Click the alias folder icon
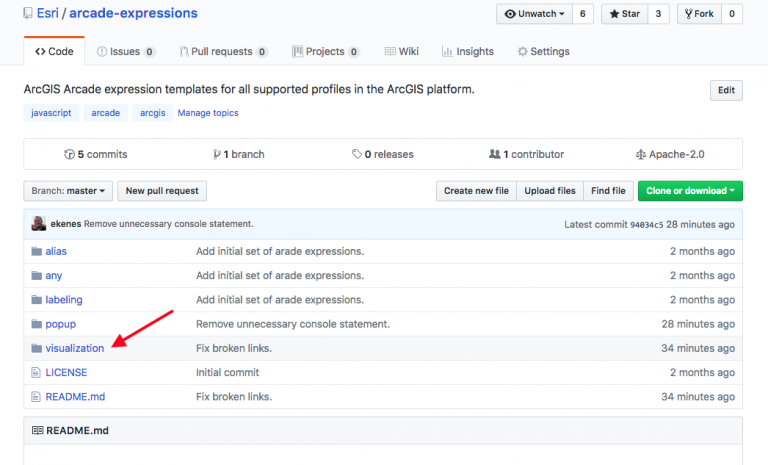 coord(37,251)
